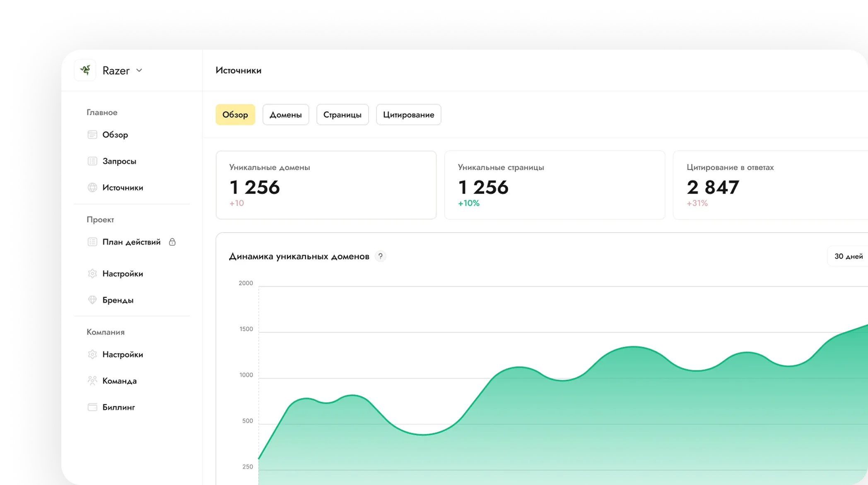Image resolution: width=868 pixels, height=485 pixels.
Task: Click the Компания section heading
Action: click(106, 332)
